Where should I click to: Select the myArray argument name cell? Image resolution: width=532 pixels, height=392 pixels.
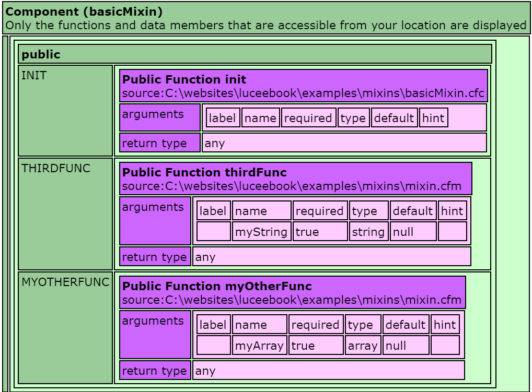pos(260,345)
